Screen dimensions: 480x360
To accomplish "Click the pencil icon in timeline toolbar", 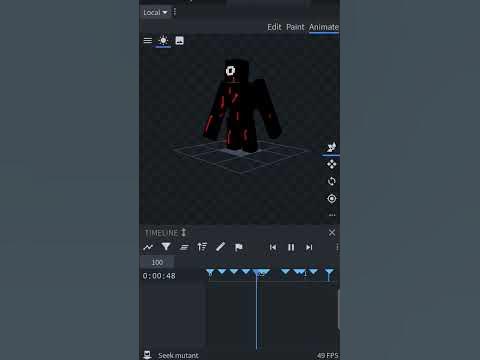I will (220, 247).
